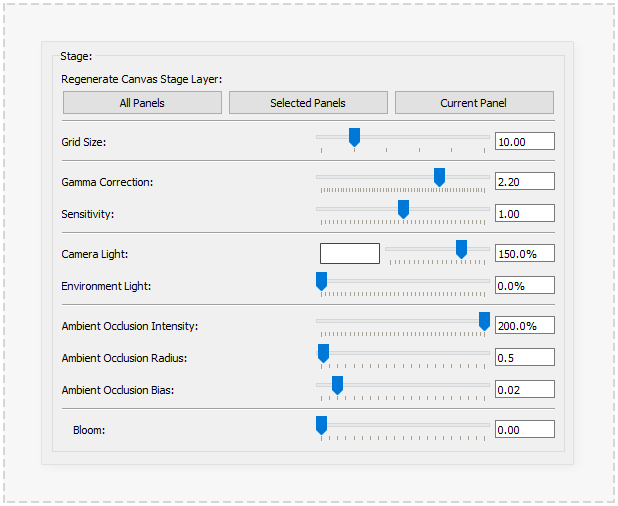Click the Ambient Occlusion Radius slider handle
This screenshot has height=506, width=618.
(x=323, y=353)
